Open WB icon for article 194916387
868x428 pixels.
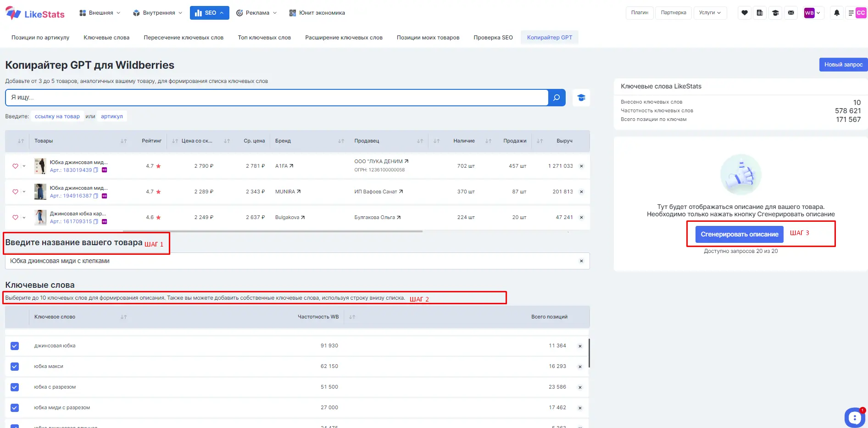pos(105,196)
